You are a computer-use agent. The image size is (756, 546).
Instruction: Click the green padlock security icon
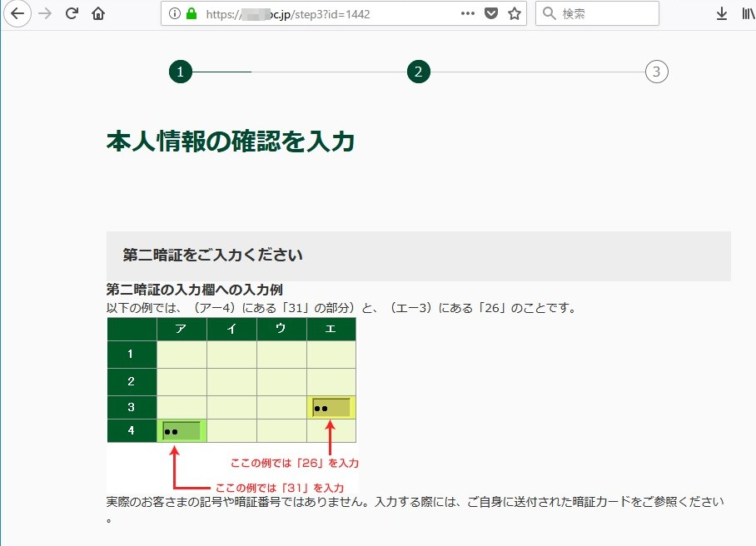191,14
